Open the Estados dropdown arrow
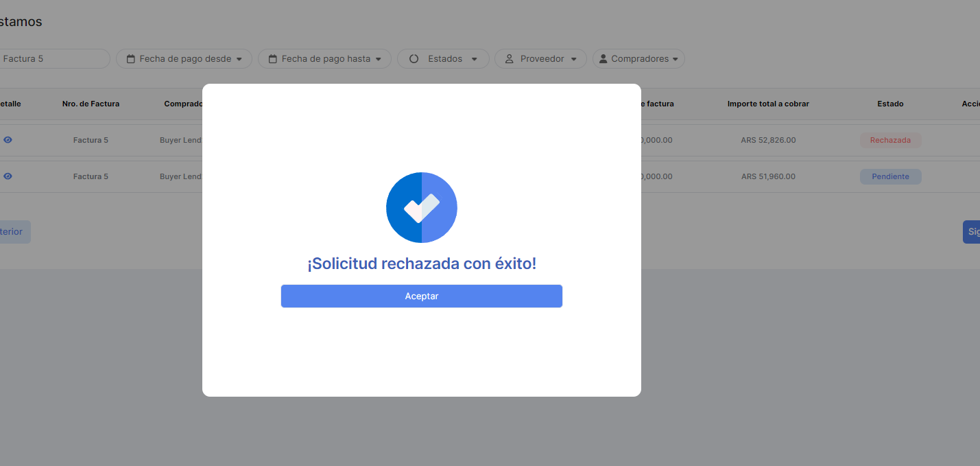This screenshot has width=980, height=466. click(x=474, y=59)
